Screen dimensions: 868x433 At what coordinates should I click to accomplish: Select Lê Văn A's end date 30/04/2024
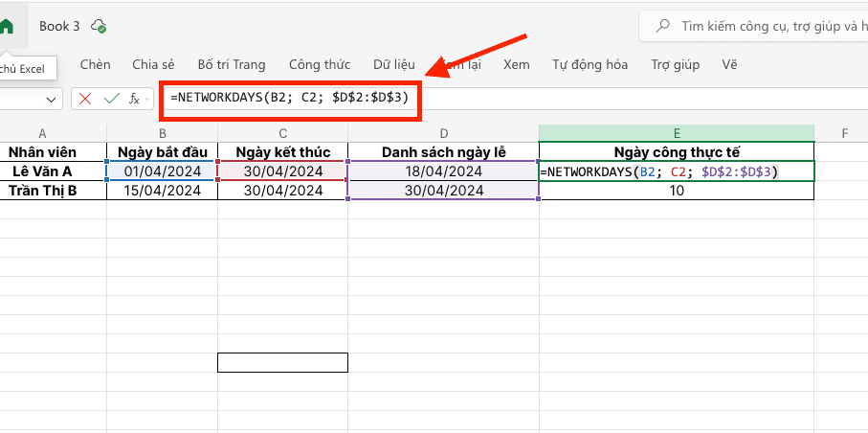tap(283, 171)
